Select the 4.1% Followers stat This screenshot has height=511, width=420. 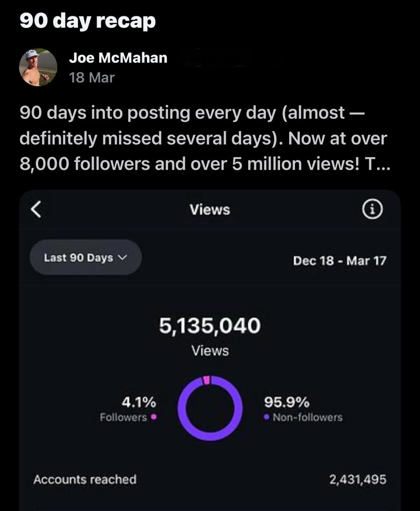[128, 409]
